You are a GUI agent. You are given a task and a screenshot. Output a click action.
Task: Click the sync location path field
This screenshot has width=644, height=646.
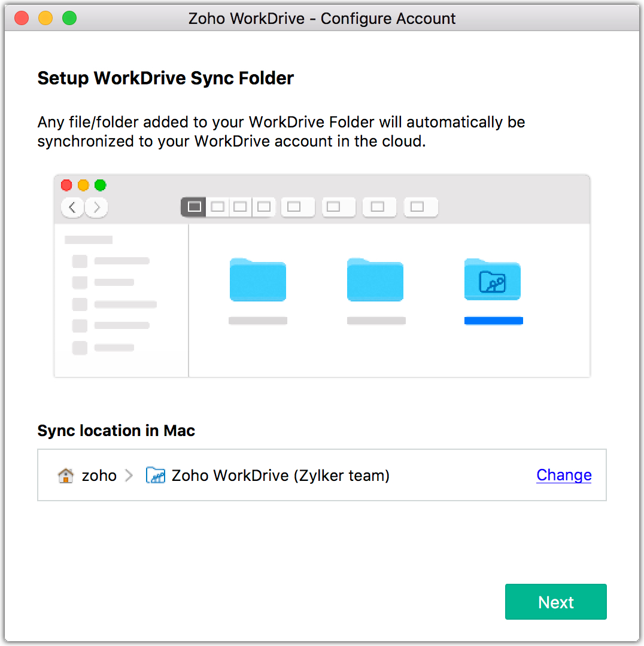(x=321, y=475)
